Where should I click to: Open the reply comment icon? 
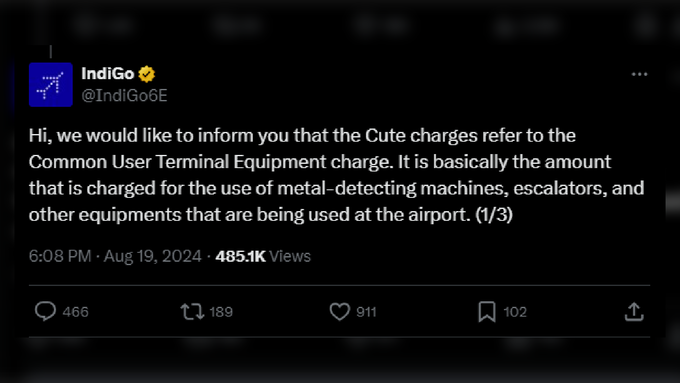[46, 311]
